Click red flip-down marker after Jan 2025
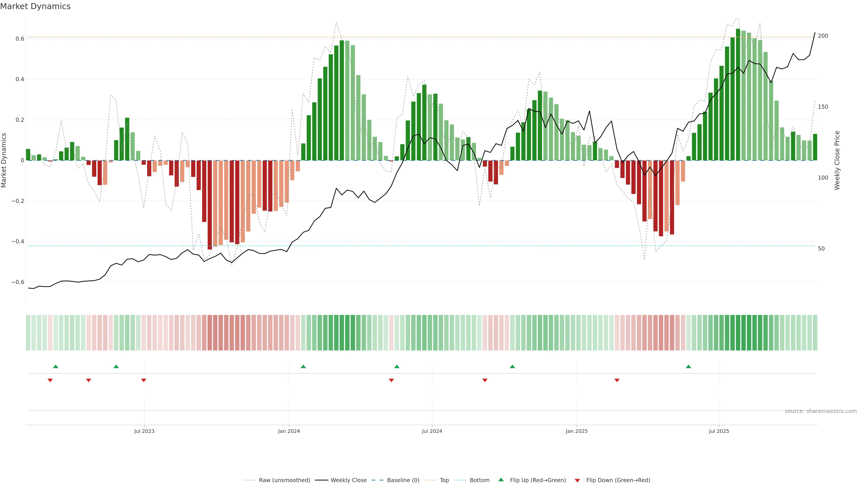This screenshot has width=868, height=488. (x=617, y=380)
